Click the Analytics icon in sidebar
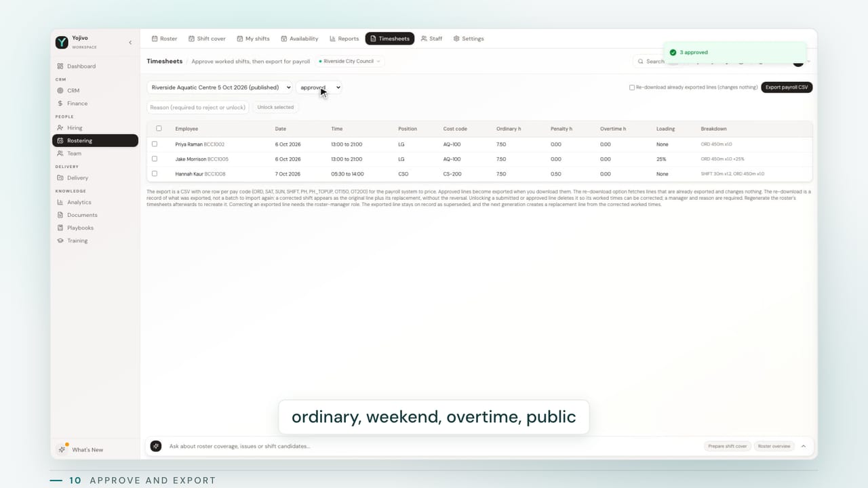The width and height of the screenshot is (868, 488). [60, 203]
